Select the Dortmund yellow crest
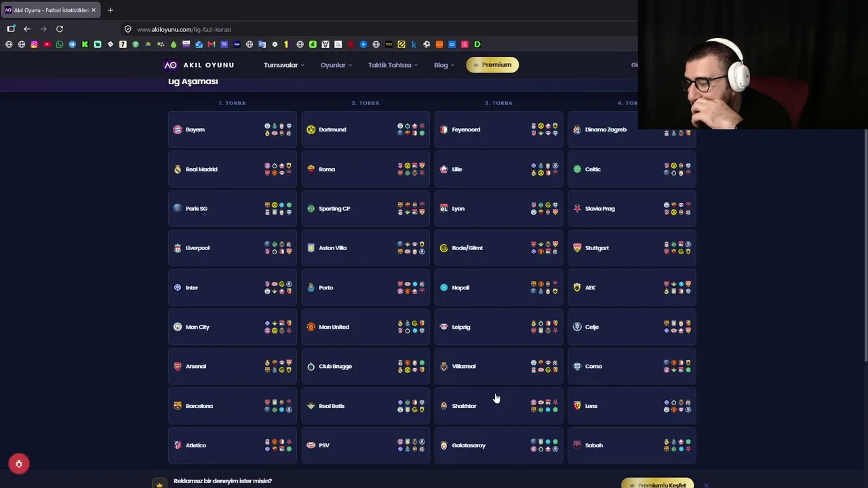 click(311, 129)
